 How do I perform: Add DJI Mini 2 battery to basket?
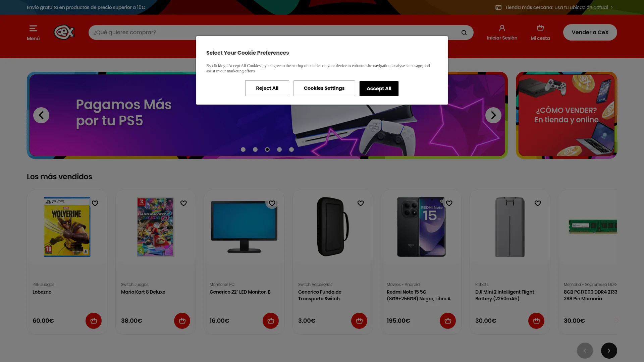536,321
